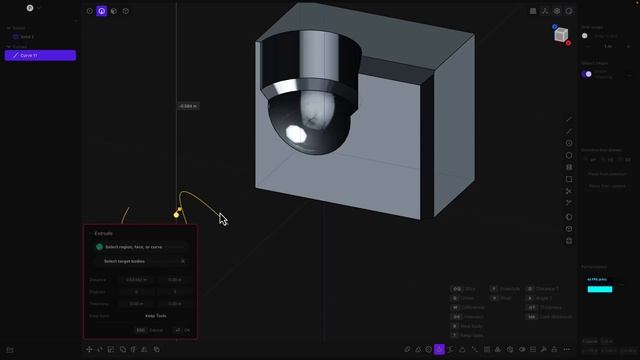Select the Center Circle tool in right toolbar
Screen dimensions: 640x360
pos(569,143)
